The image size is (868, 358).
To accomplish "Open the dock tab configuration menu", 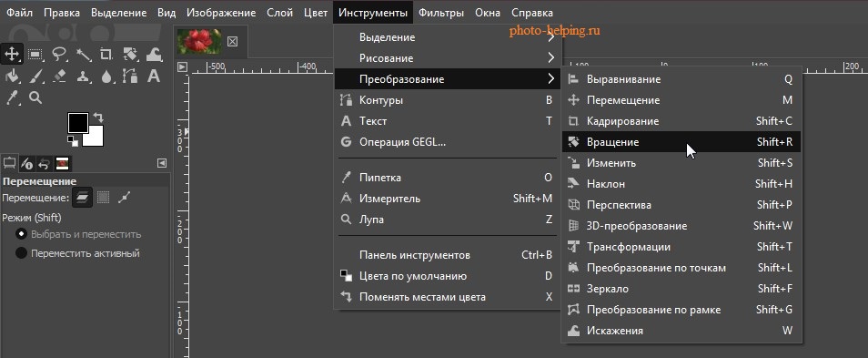I will (162, 163).
